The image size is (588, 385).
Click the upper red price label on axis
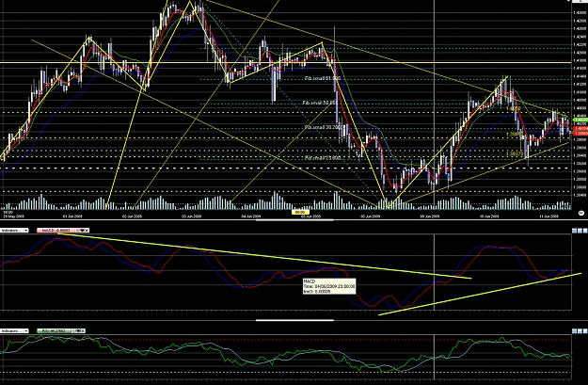[x=580, y=128]
